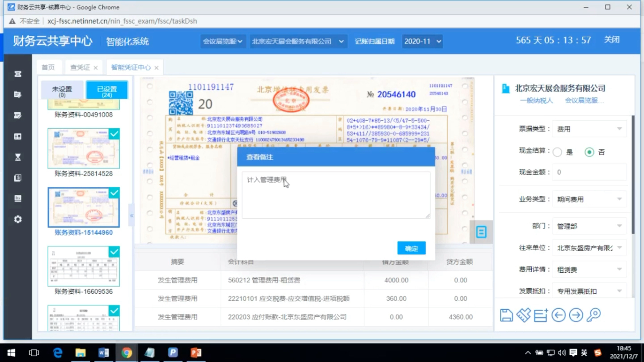Open the 往来单位 dropdown
Viewport: 644px width, 362px height.
click(x=589, y=248)
